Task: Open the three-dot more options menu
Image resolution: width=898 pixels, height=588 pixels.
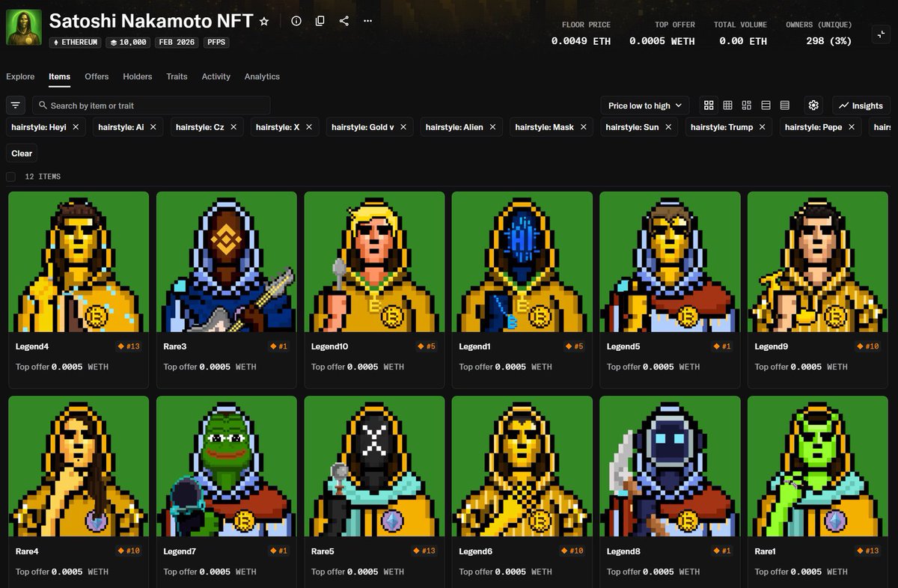Action: pyautogui.click(x=367, y=21)
